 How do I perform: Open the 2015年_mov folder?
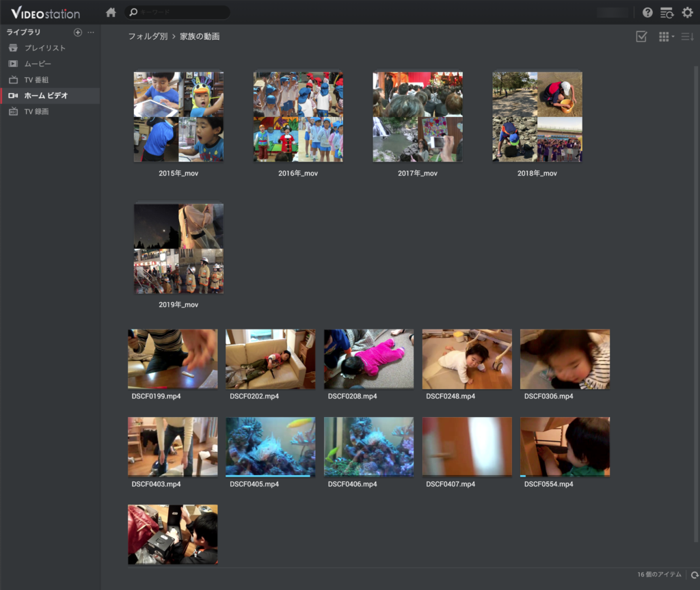pos(178,117)
